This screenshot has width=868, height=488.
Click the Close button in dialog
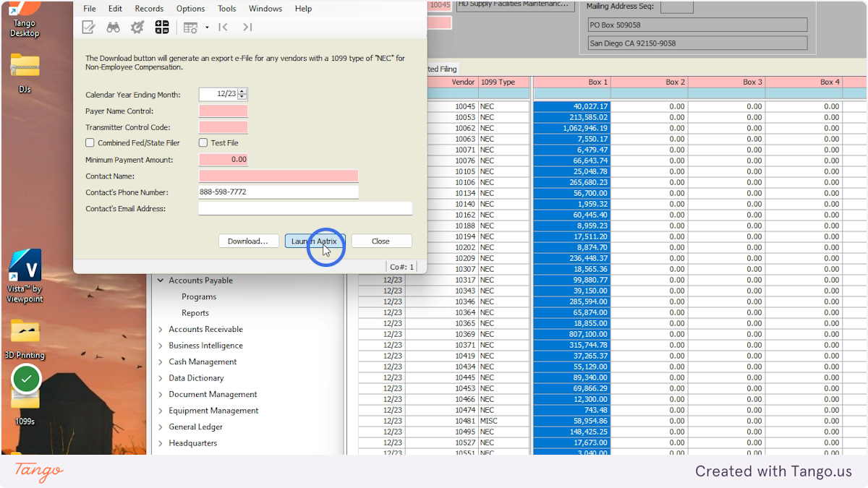point(381,241)
